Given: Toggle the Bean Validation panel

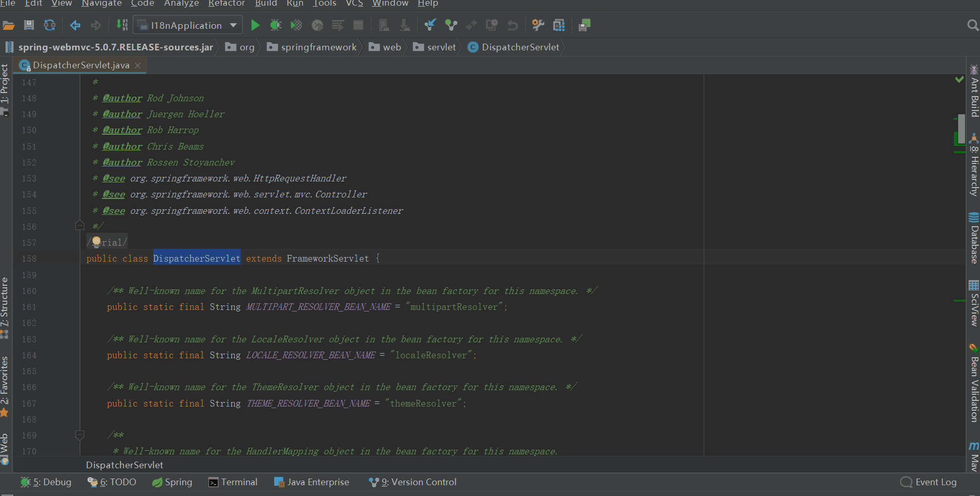Looking at the screenshot, I should [974, 383].
